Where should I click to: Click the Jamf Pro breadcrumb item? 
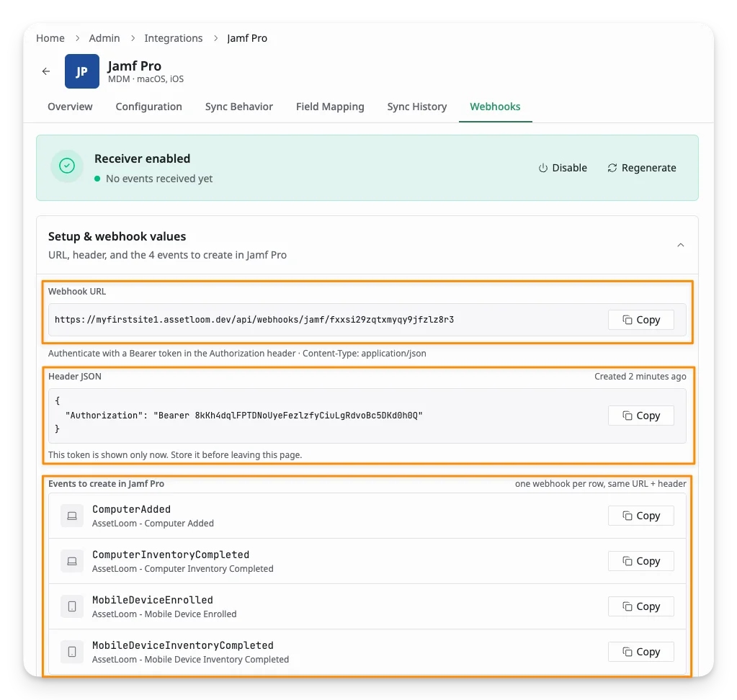[x=247, y=38]
